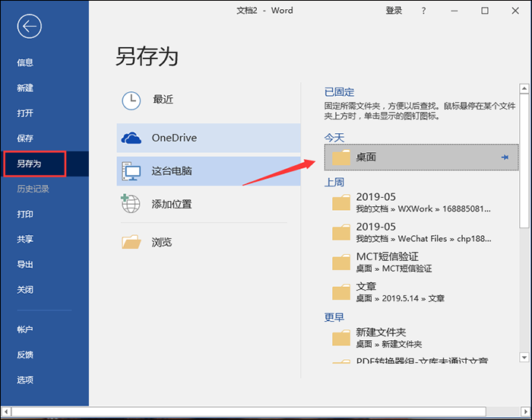Viewport: 532px width, 420px height.
Task: Pin the 桌面 folder with the pin icon
Action: click(x=505, y=157)
